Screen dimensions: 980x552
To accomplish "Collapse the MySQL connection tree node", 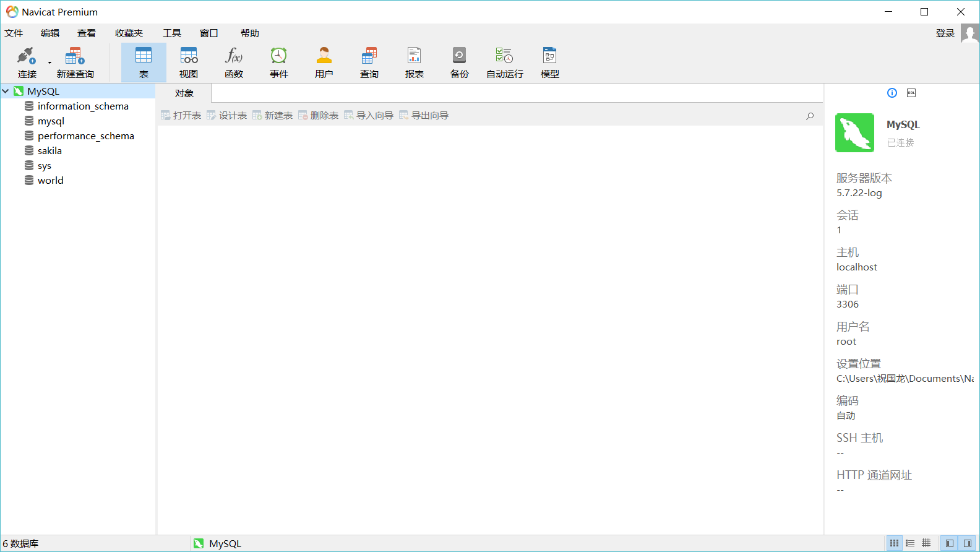I will pos(6,91).
